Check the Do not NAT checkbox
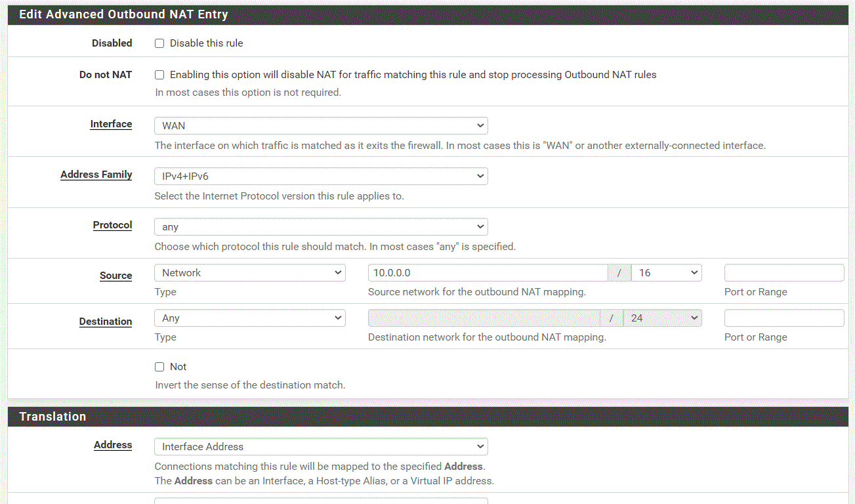855x504 pixels. pyautogui.click(x=159, y=75)
